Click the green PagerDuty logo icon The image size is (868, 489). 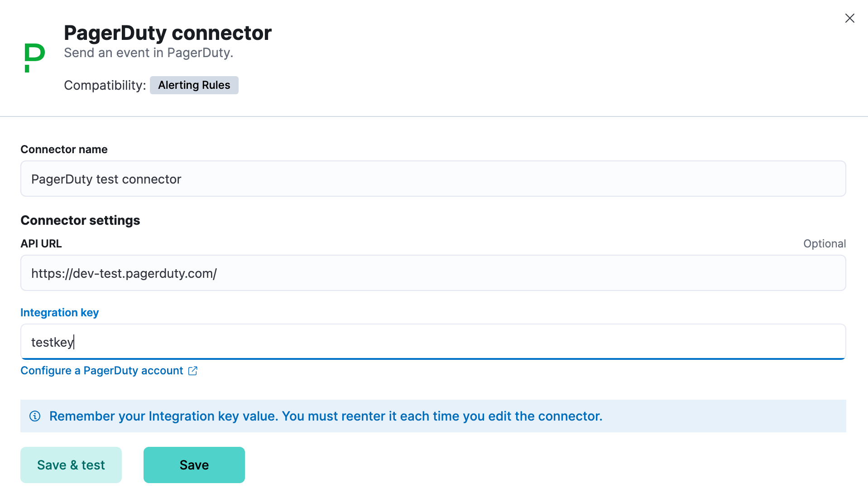(34, 56)
